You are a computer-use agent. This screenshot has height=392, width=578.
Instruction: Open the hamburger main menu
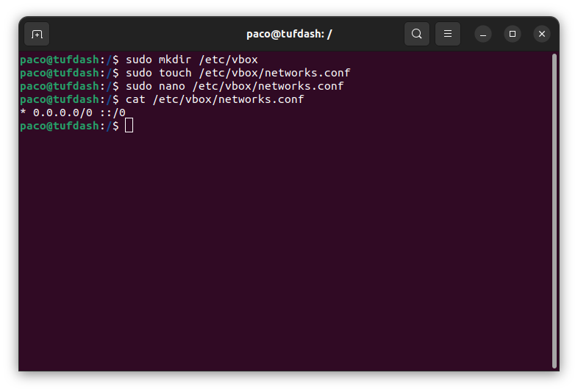448,34
